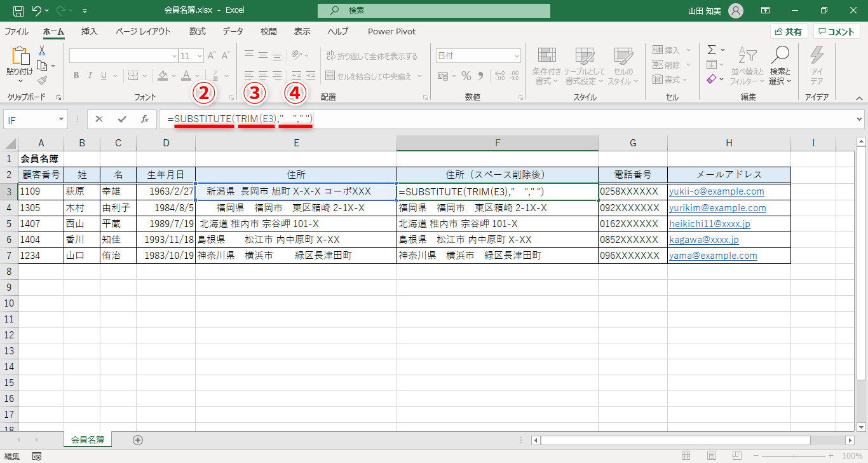868x463 pixels.
Task: Pick up formatting with Format Painter brush
Action: pyautogui.click(x=42, y=80)
